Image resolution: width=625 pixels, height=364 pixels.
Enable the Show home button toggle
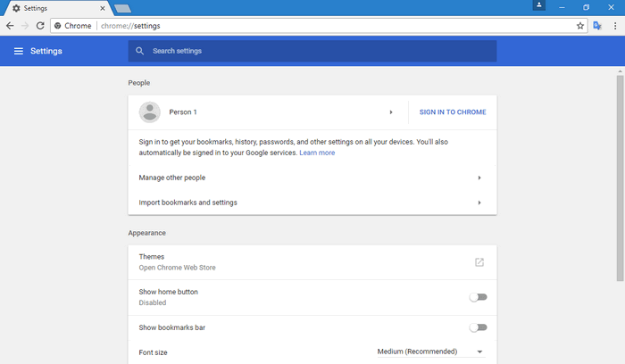[x=478, y=297]
